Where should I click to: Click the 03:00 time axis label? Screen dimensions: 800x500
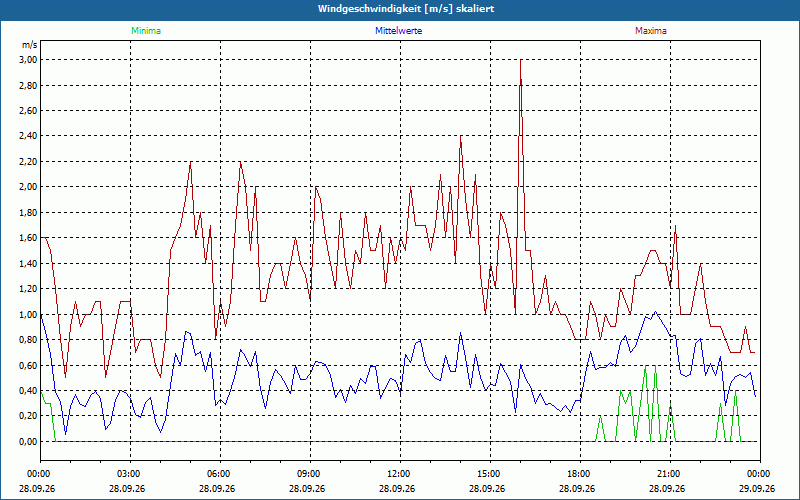coord(131,474)
